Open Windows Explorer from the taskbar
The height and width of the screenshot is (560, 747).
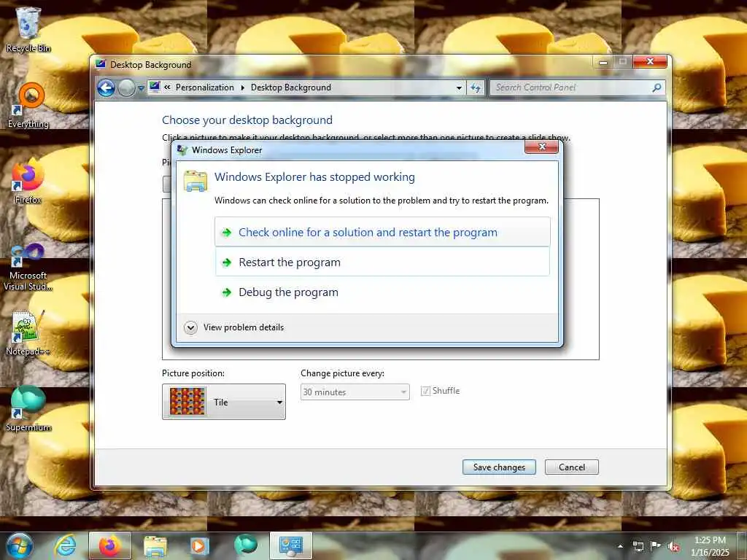pos(155,545)
